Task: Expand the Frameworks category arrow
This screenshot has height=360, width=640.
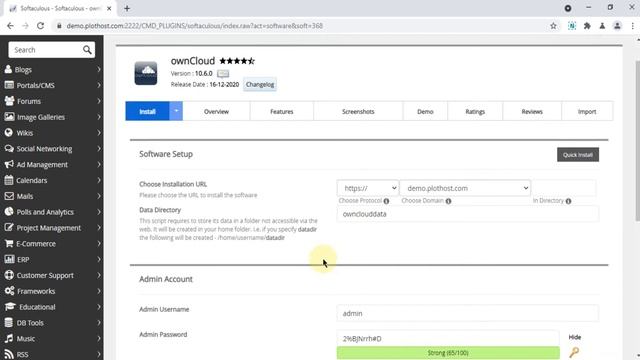Action: (x=99, y=291)
